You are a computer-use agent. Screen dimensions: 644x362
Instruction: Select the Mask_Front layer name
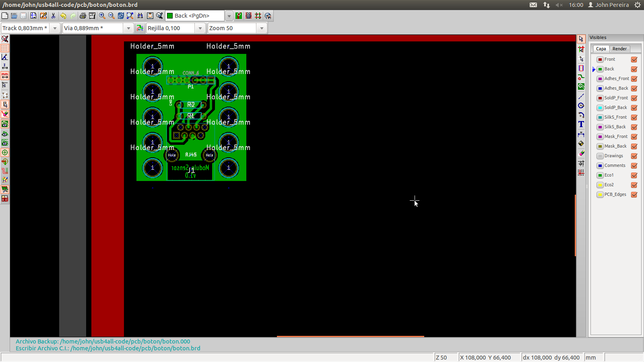point(616,137)
